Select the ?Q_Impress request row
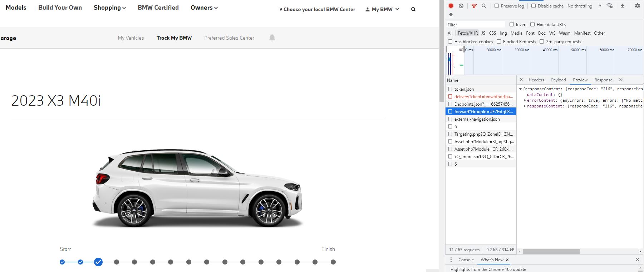Screen dimensions: 644x272 (x=481, y=156)
